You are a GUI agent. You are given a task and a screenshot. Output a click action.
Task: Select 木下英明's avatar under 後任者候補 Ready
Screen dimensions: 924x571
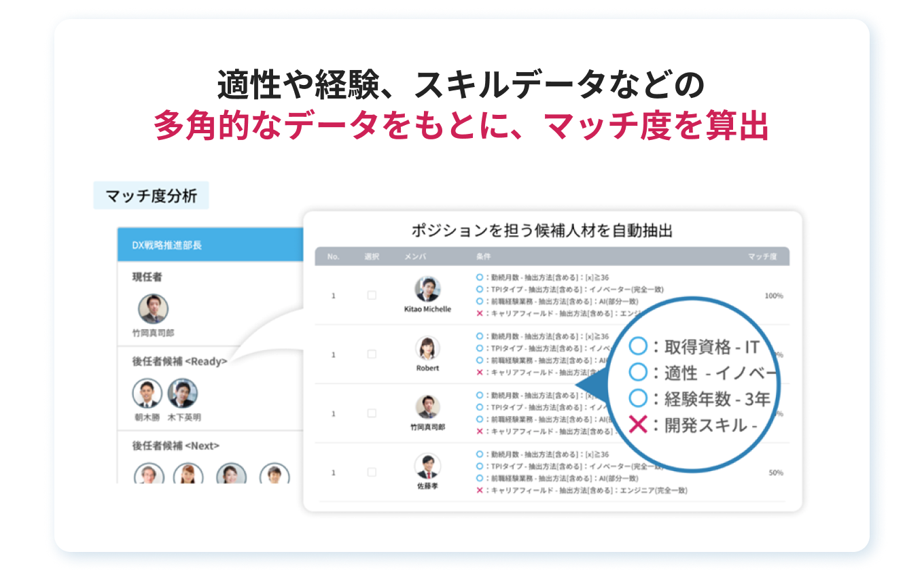pos(182,393)
